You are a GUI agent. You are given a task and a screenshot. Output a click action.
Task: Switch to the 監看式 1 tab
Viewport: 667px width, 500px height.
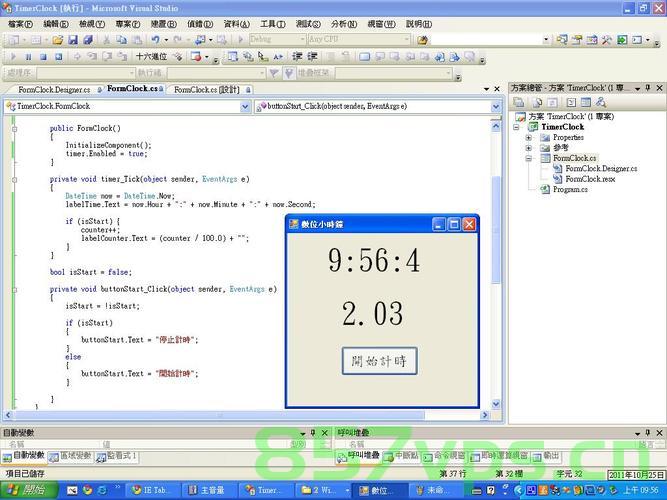(117, 456)
